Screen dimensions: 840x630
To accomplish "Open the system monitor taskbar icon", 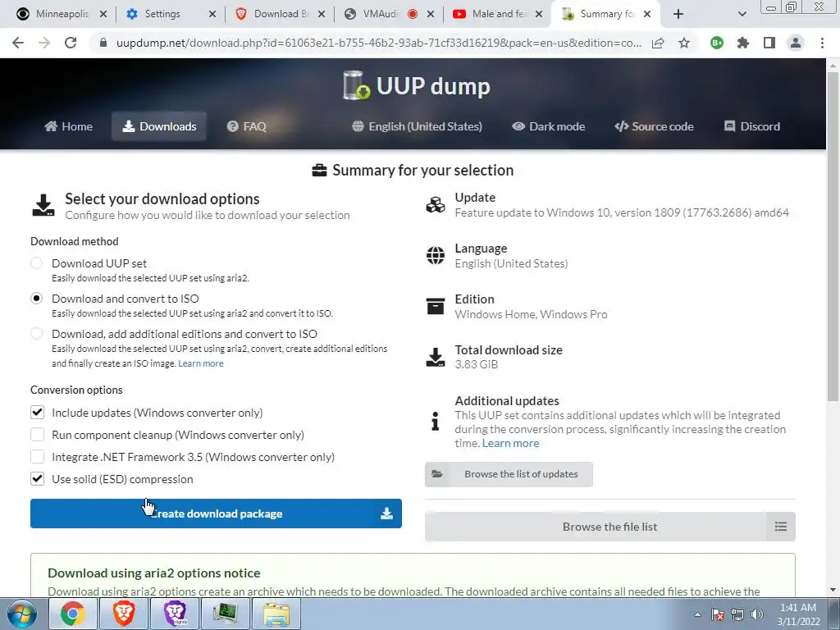I will (x=225, y=614).
